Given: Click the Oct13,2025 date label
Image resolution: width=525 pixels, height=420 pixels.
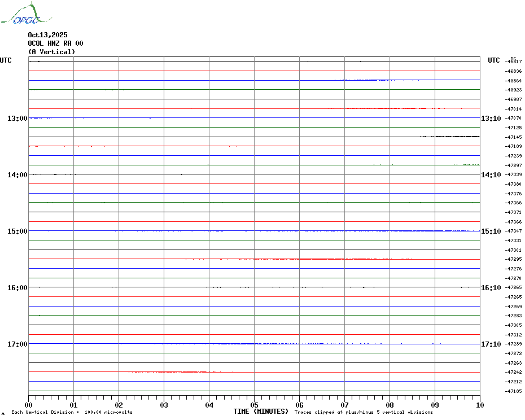Looking at the screenshot, I should (47, 35).
